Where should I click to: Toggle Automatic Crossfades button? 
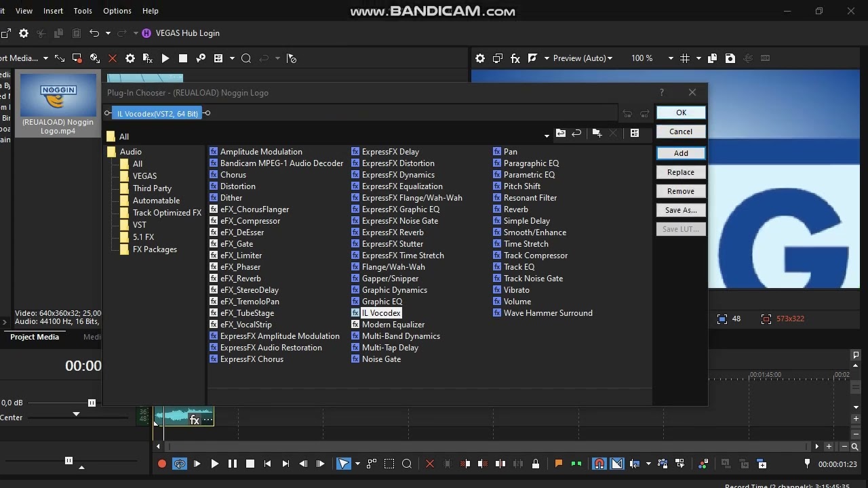pyautogui.click(x=617, y=464)
